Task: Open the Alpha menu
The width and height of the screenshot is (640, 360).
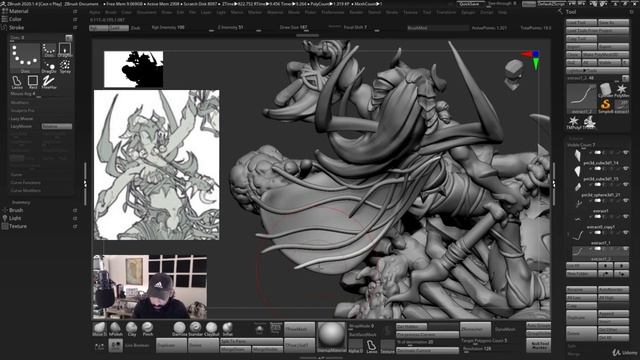Action: click(95, 12)
